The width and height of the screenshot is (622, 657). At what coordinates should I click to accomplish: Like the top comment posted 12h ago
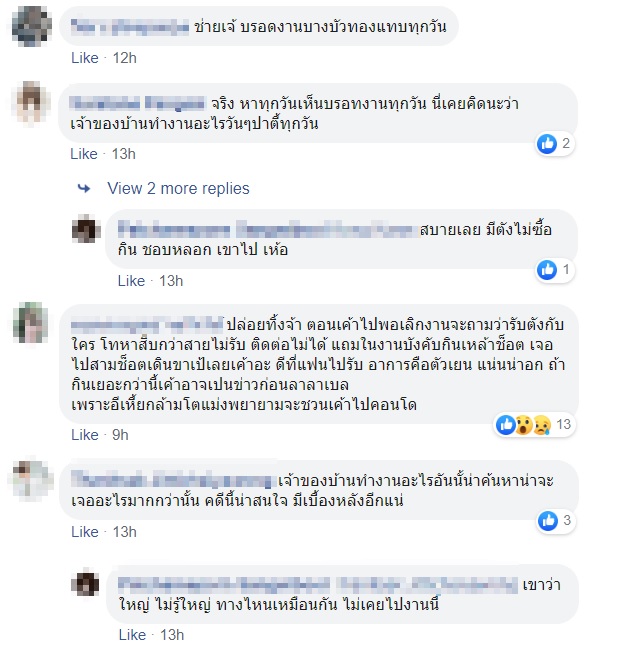tap(85, 58)
